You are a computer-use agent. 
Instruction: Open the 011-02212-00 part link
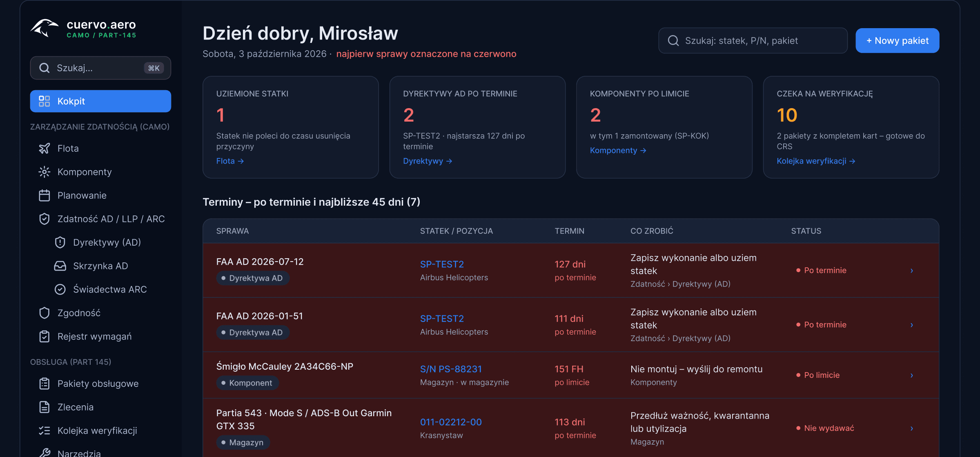click(x=451, y=422)
